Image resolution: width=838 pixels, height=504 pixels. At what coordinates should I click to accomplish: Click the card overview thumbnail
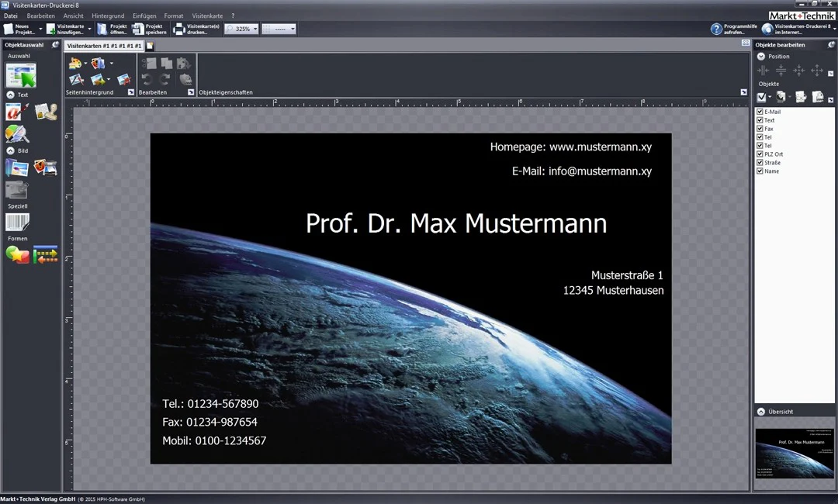pyautogui.click(x=795, y=453)
